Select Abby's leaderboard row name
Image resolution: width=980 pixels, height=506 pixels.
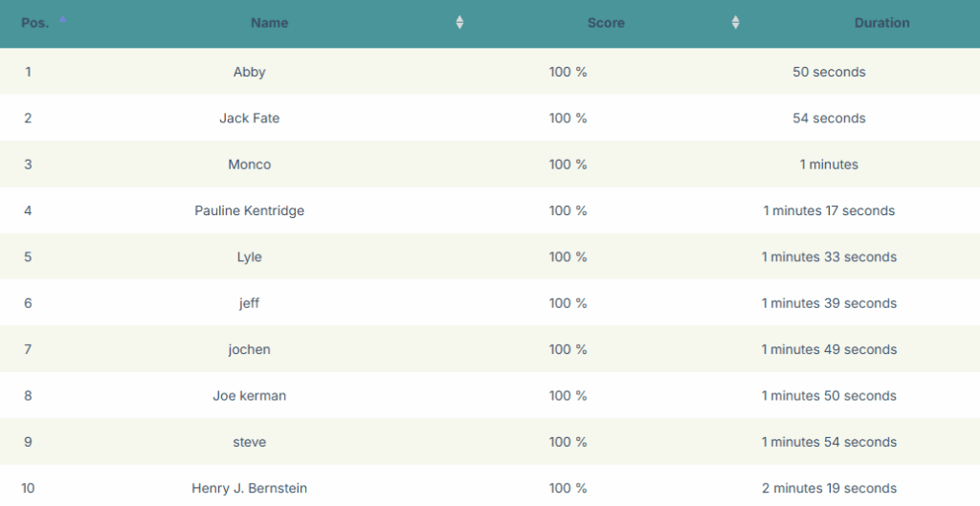point(250,72)
